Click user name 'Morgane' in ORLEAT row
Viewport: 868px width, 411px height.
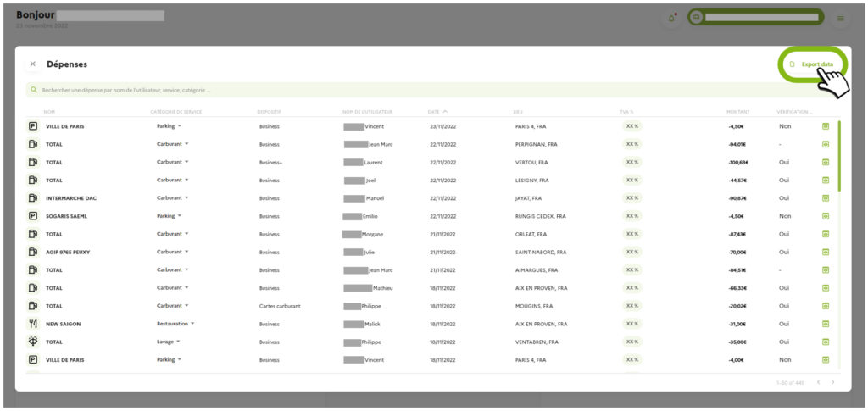(x=372, y=234)
